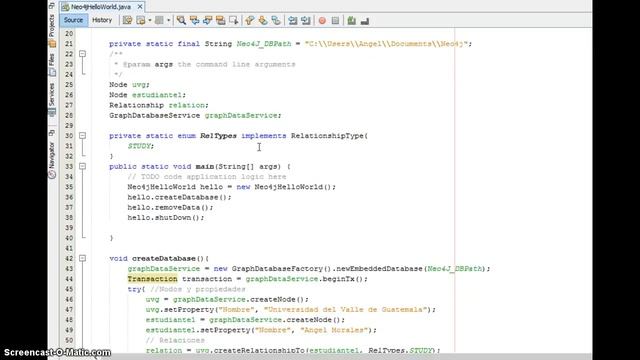This screenshot has height=360, width=640.
Task: Collapse the Javadoc comment fold at line 22
Action: [x=82, y=54]
